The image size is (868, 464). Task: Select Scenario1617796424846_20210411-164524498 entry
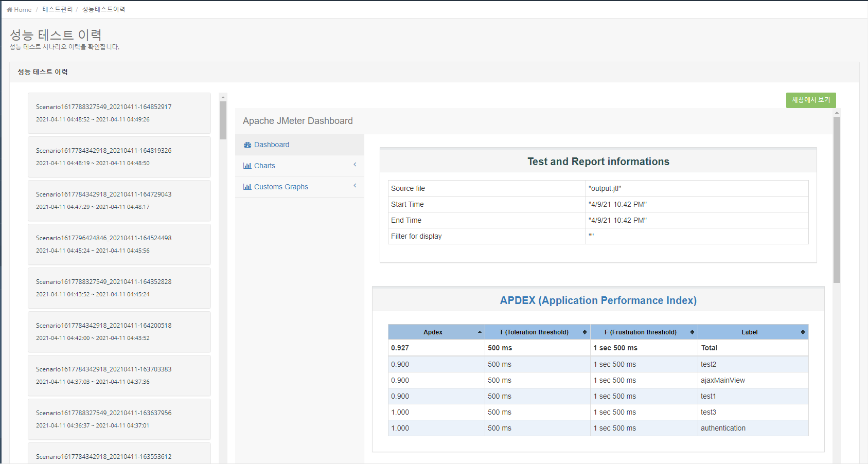pos(119,244)
